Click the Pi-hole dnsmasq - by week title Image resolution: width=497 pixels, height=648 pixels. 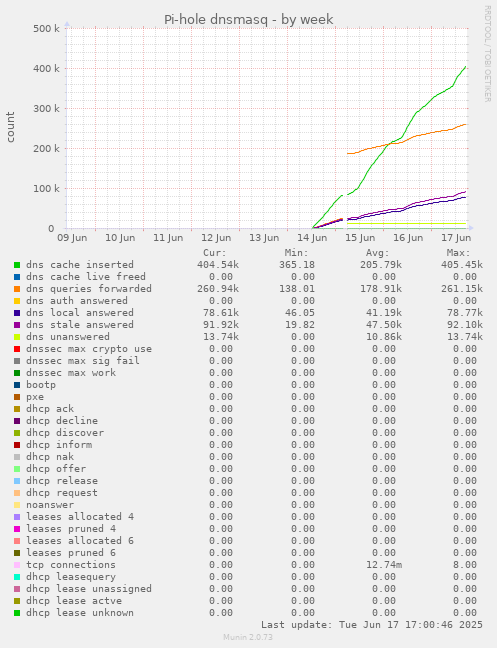tap(249, 19)
